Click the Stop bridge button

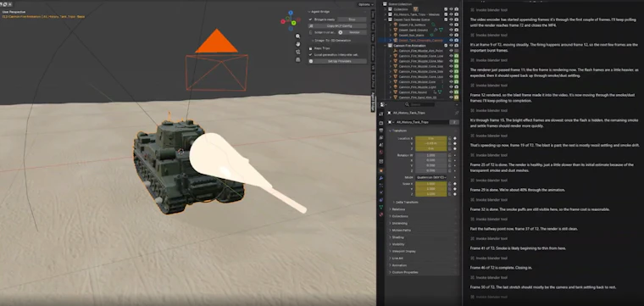point(352,19)
